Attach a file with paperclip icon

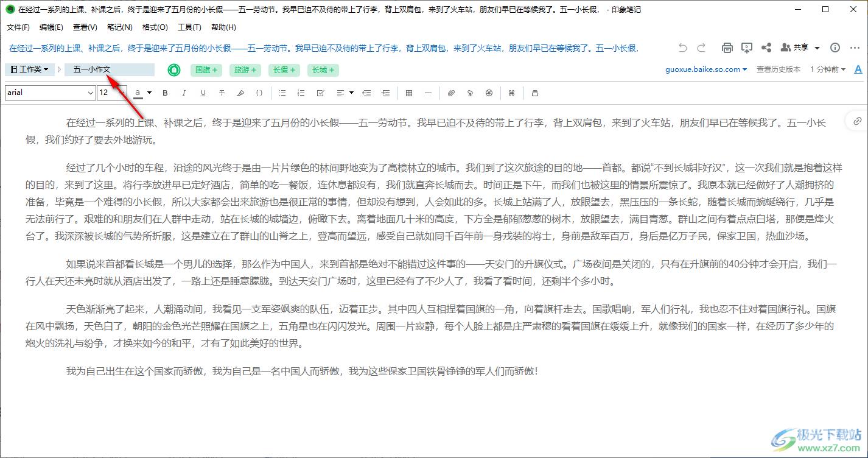(451, 93)
